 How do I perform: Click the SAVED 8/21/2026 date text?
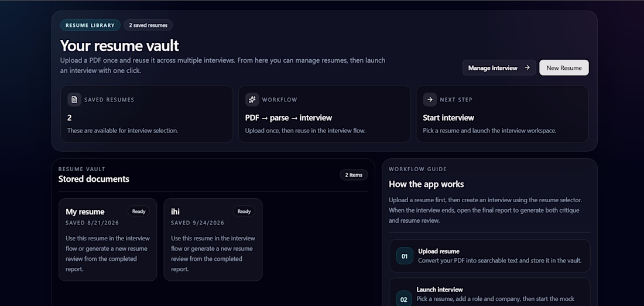point(93,223)
